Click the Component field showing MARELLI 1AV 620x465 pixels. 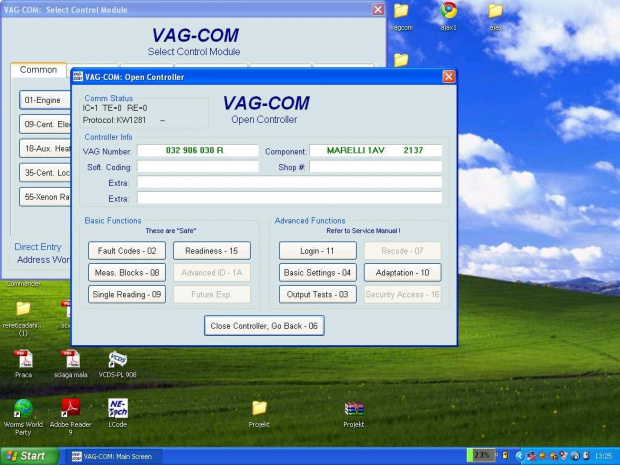pyautogui.click(x=376, y=151)
